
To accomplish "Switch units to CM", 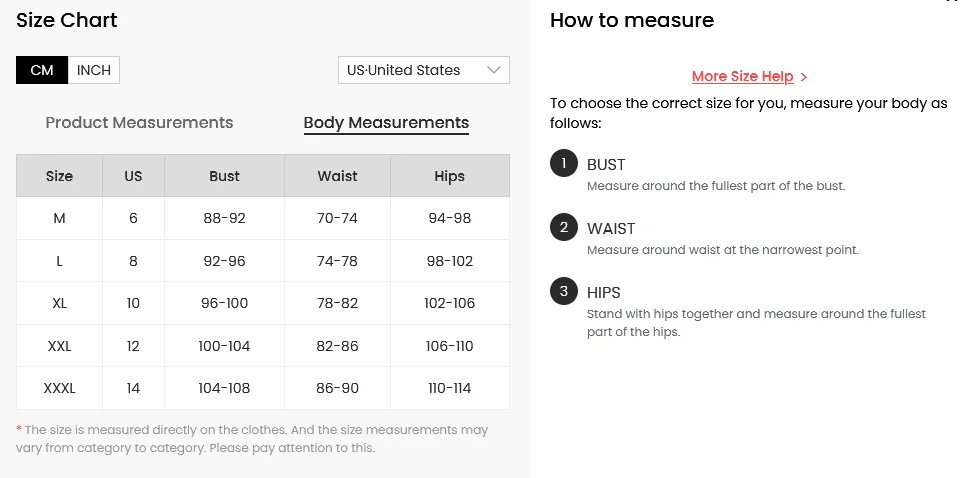I will click(x=42, y=70).
